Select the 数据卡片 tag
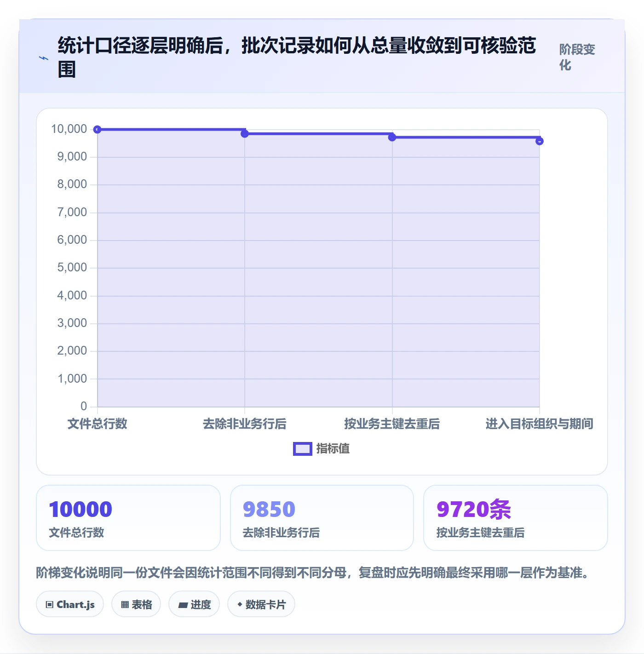 click(261, 604)
